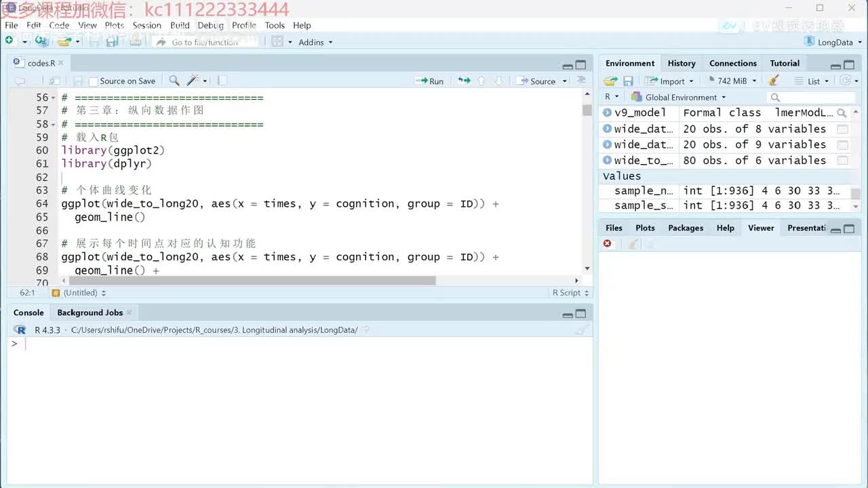
Task: Click the Find/Replace magnifier icon
Action: point(174,81)
